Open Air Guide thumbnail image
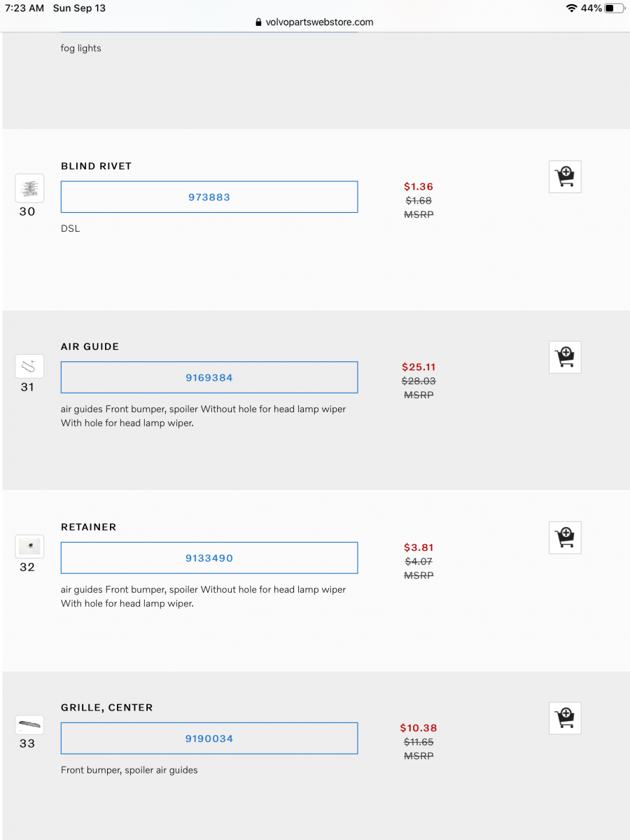Screen dimensions: 630x840 [x=29, y=366]
